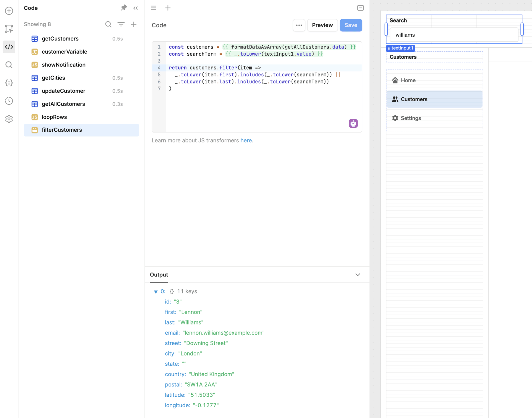532x418 pixels.
Task: Click the Save button
Action: tap(351, 25)
